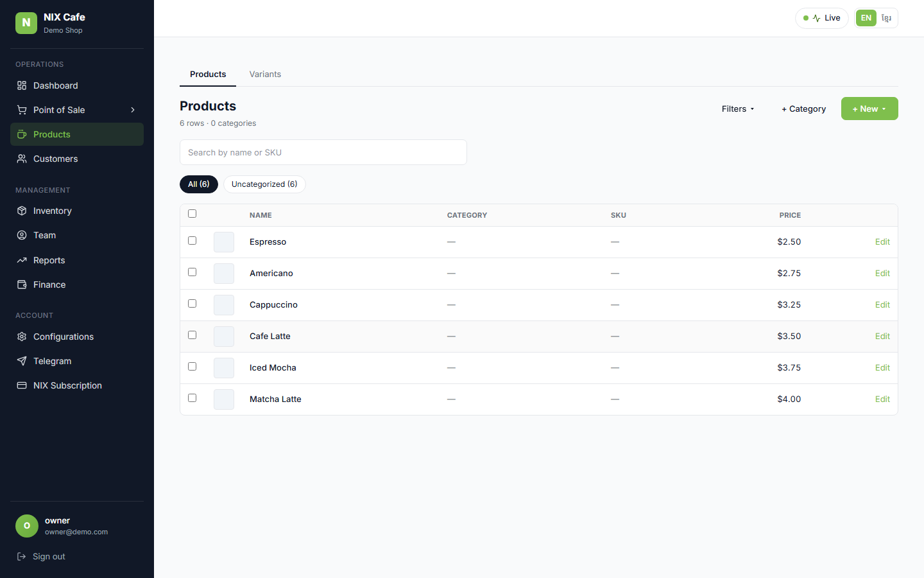Switch to the Products tab
This screenshot has height=578, width=924.
click(208, 74)
